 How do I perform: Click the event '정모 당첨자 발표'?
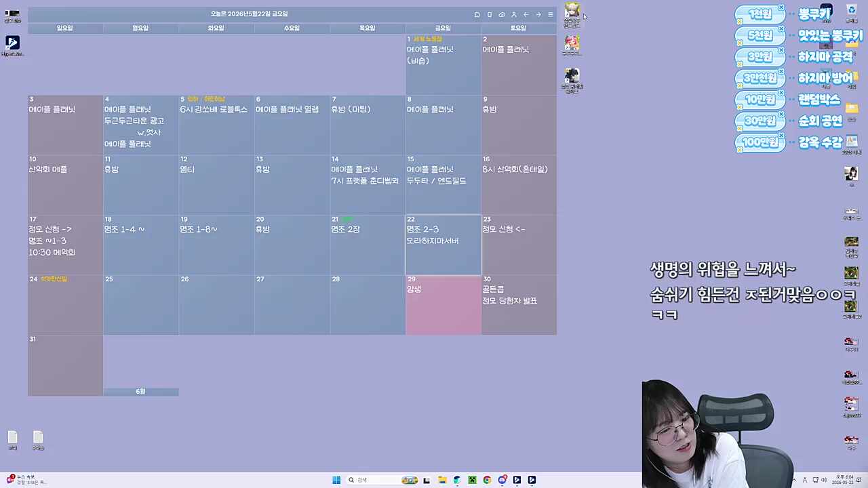click(509, 301)
